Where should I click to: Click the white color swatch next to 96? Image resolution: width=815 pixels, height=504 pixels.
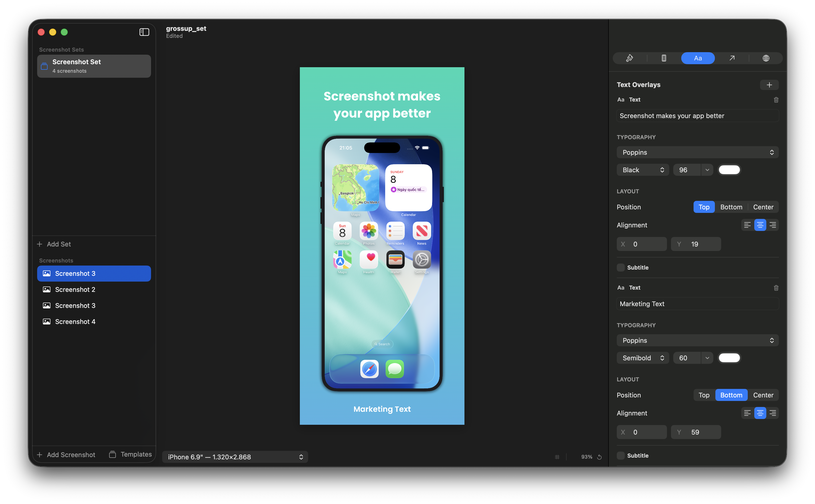[x=729, y=170]
